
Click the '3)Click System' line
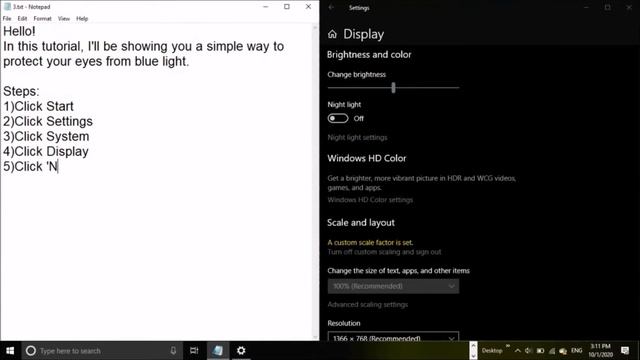(46, 136)
